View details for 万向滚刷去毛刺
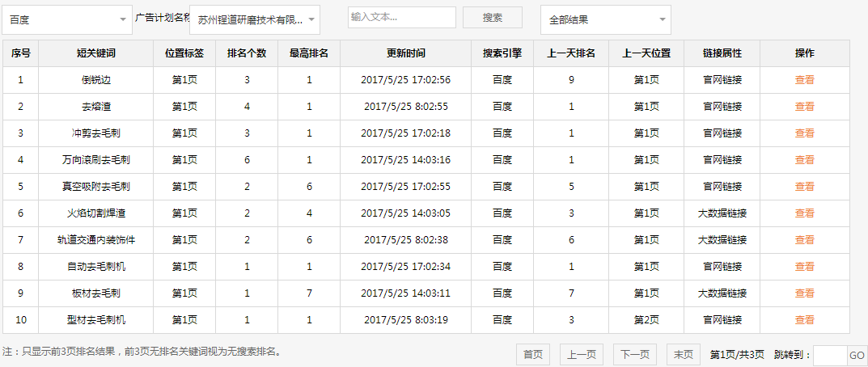 [804, 160]
